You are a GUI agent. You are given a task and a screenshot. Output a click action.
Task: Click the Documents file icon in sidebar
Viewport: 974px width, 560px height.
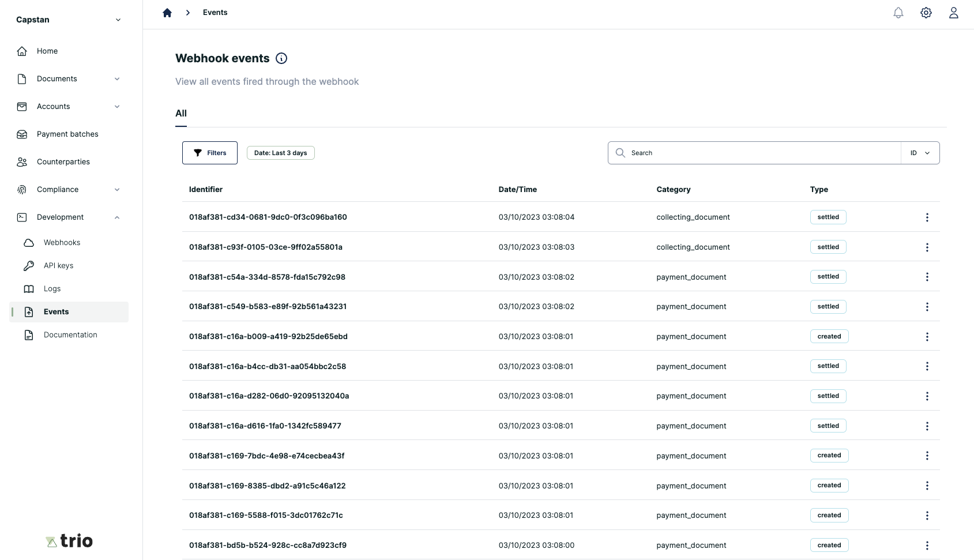[x=22, y=79]
